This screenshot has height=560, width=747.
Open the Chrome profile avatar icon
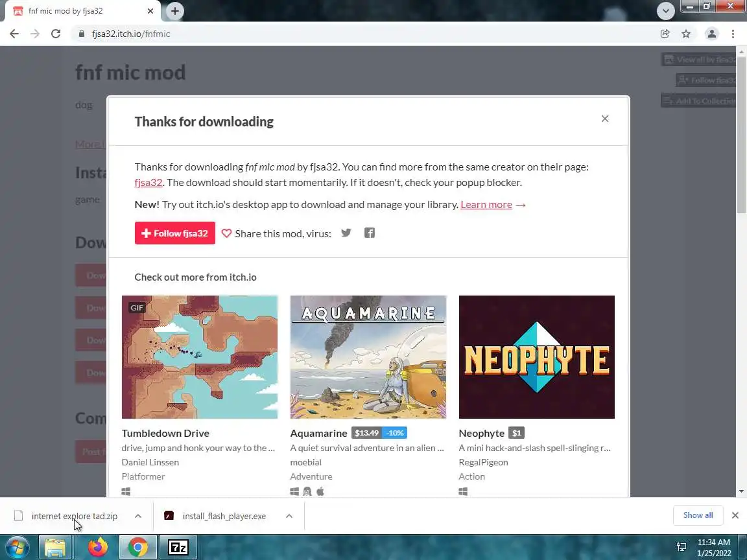(x=712, y=34)
